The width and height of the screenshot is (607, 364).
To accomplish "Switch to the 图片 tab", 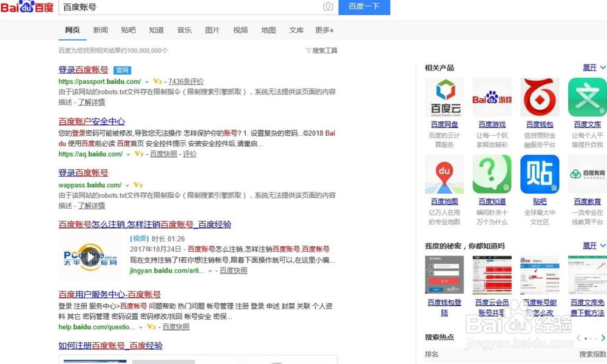I will tap(212, 30).
